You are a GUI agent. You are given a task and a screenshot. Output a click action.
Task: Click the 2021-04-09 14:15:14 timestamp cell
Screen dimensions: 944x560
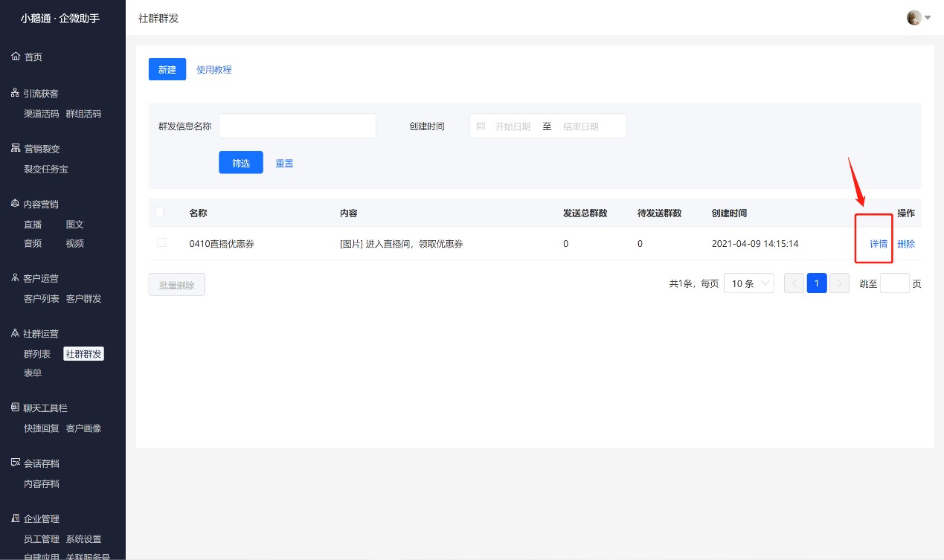coord(755,244)
